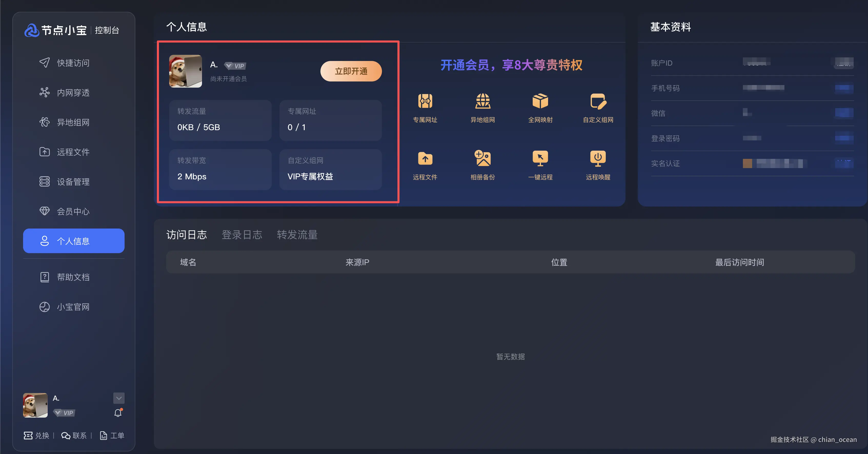This screenshot has height=454, width=868.
Task: Open notifications bell in sidebar
Action: tap(118, 413)
